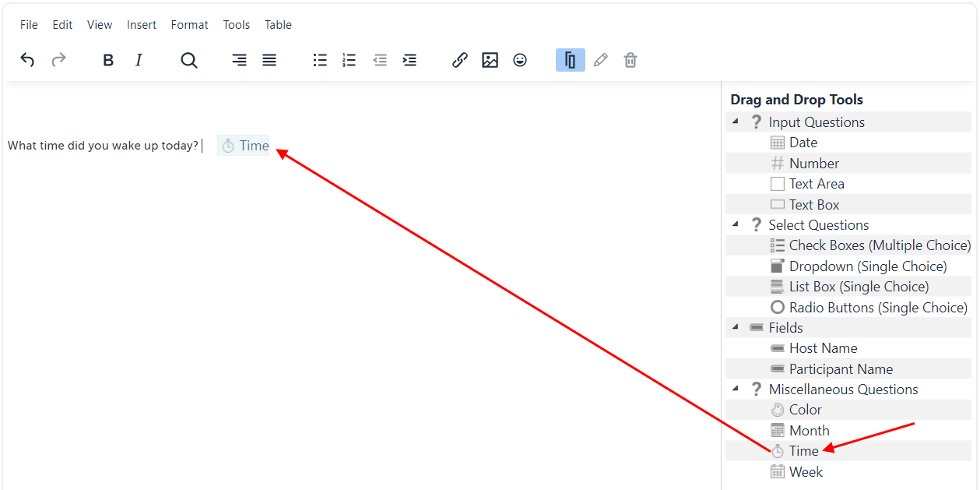Screen dimensions: 980x490
Task: Open the emoticons picker
Action: click(x=519, y=60)
